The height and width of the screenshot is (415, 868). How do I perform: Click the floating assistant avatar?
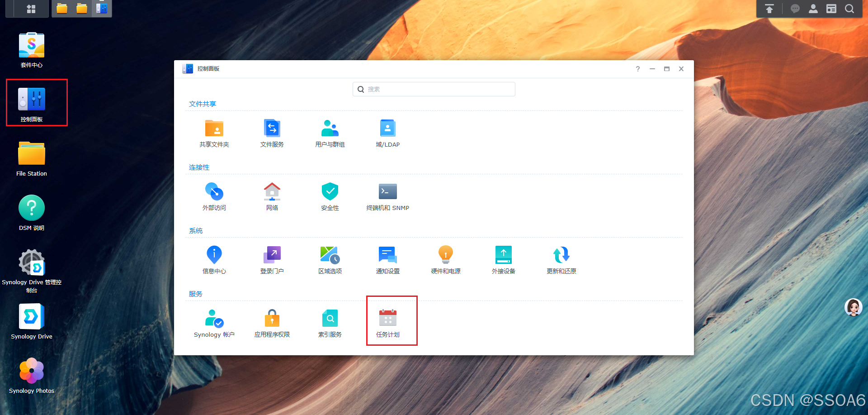pos(854,307)
